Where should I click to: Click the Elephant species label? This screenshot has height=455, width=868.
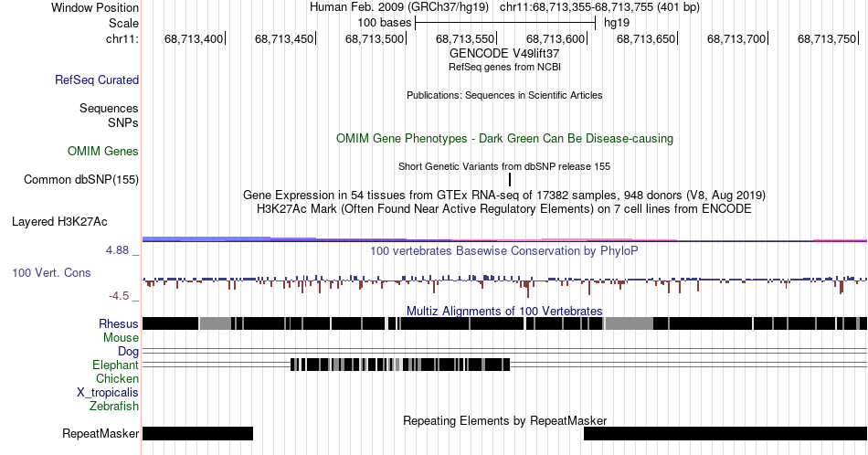click(x=115, y=365)
